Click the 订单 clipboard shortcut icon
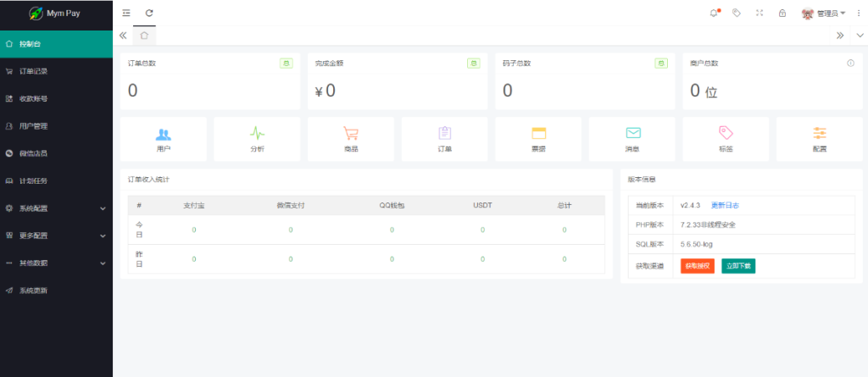This screenshot has width=868, height=377. point(444,134)
